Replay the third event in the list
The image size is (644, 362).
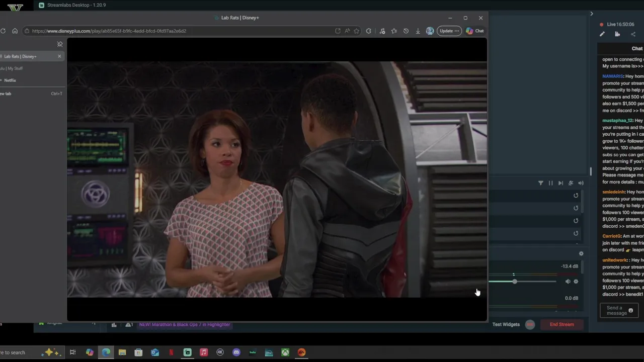[576, 221]
